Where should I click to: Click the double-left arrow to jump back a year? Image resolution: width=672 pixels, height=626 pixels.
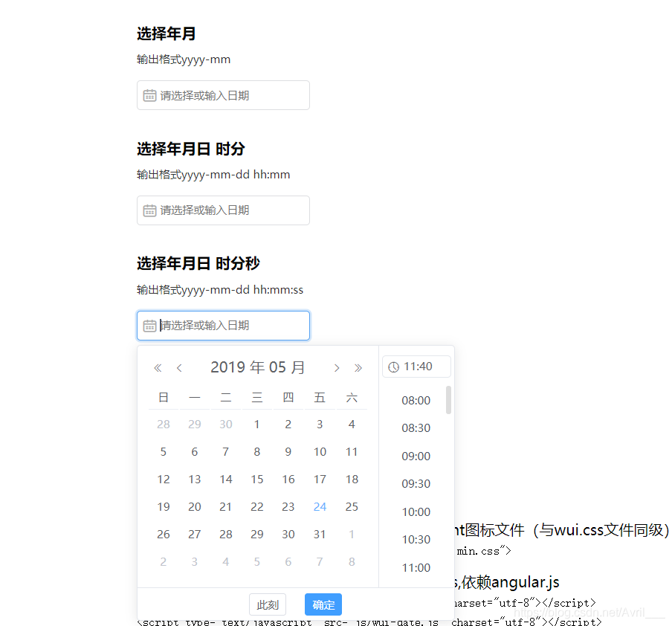(x=158, y=367)
